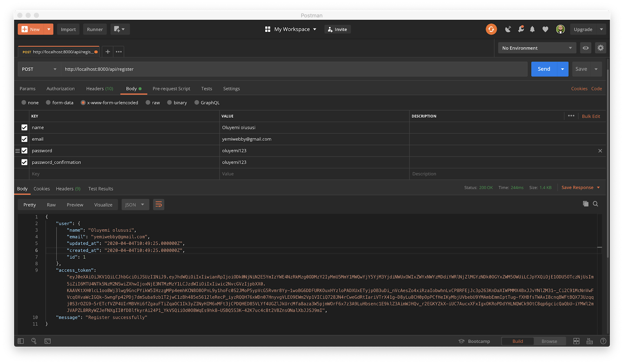Click the unsaved dot on request tab

tap(96, 52)
